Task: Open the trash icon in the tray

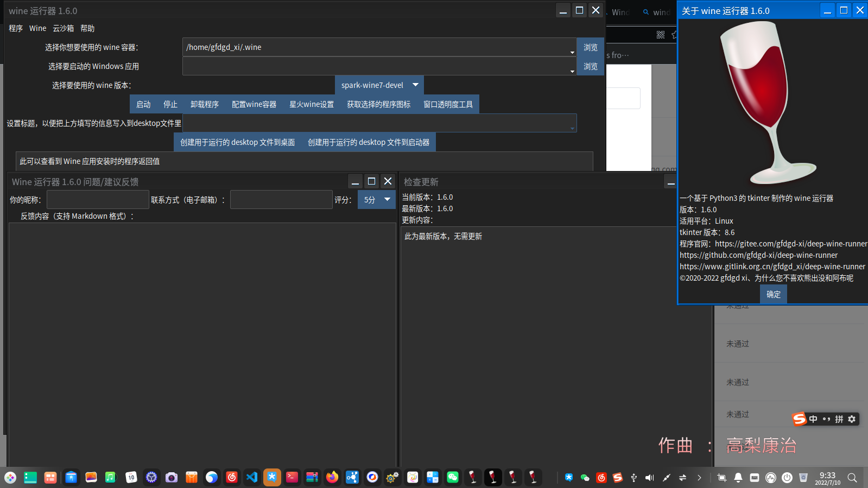Action: [803, 478]
